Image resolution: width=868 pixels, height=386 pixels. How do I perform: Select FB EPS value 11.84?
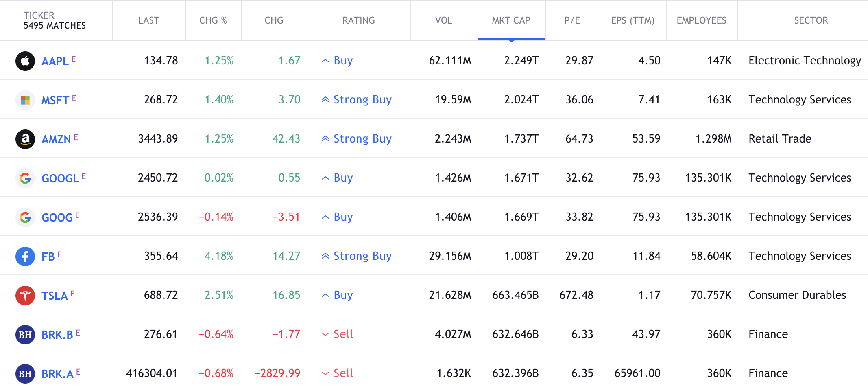pyautogui.click(x=646, y=256)
